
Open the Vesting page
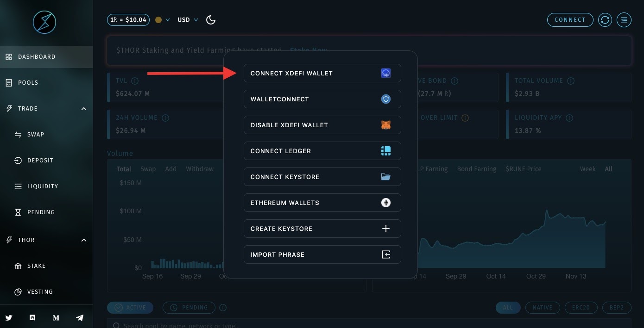(x=46, y=292)
